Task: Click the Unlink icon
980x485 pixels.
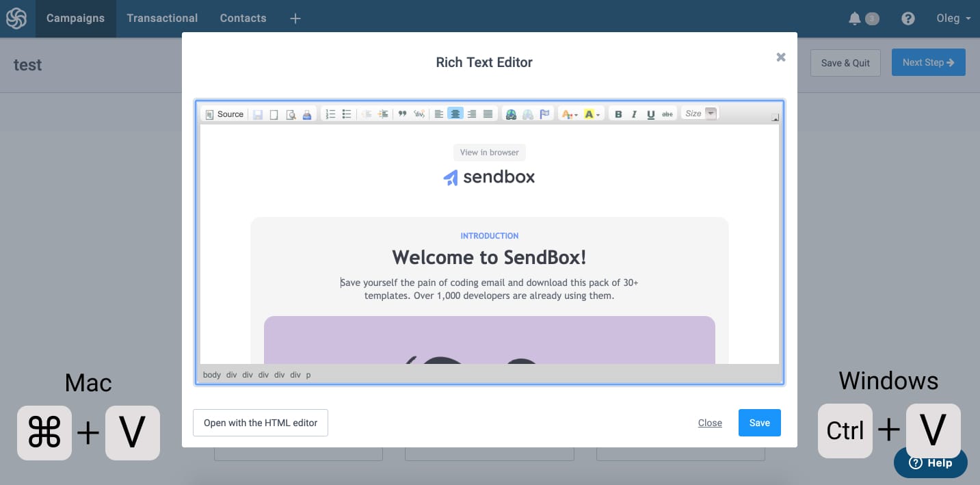Action: coord(528,114)
